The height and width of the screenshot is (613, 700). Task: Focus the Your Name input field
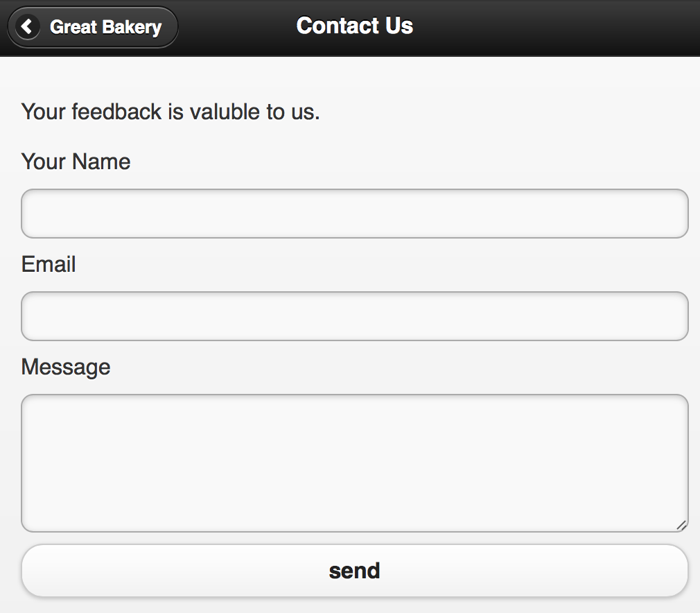pos(354,214)
